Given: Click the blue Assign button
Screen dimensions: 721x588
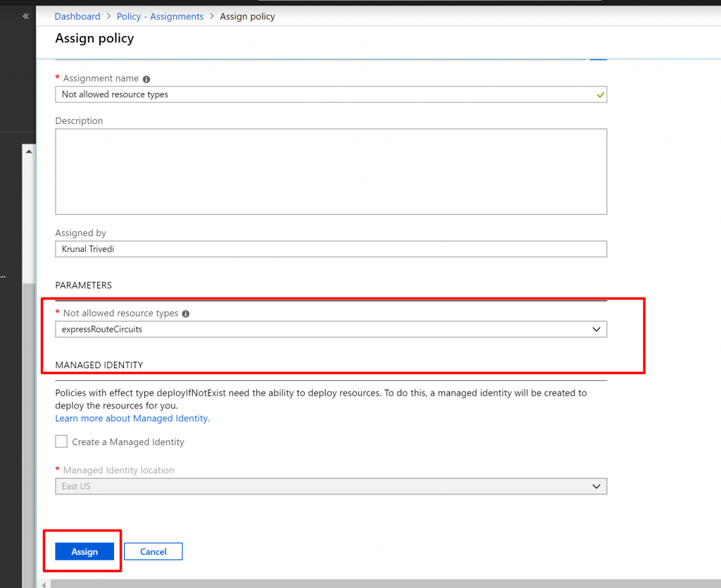Looking at the screenshot, I should pos(84,551).
